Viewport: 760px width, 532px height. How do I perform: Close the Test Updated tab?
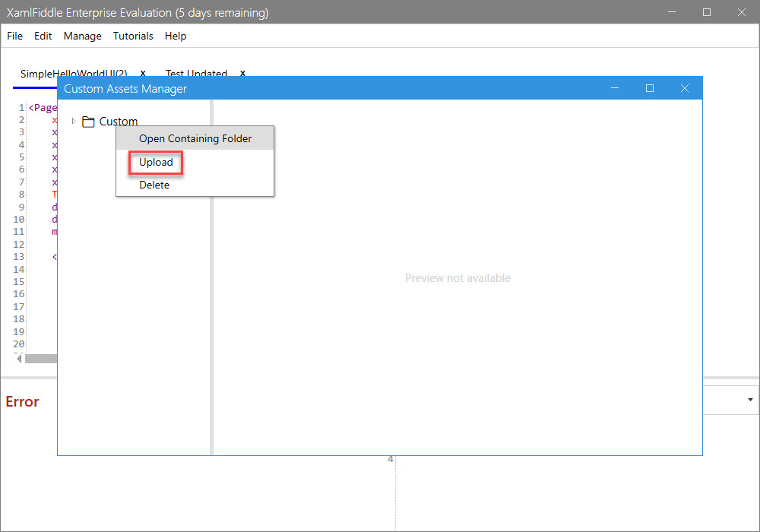coord(243,74)
